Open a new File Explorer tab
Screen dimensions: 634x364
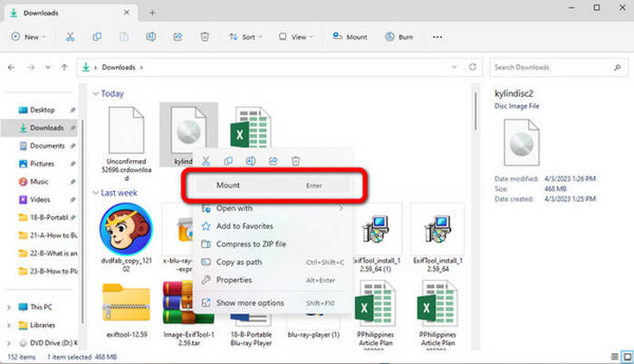[152, 13]
